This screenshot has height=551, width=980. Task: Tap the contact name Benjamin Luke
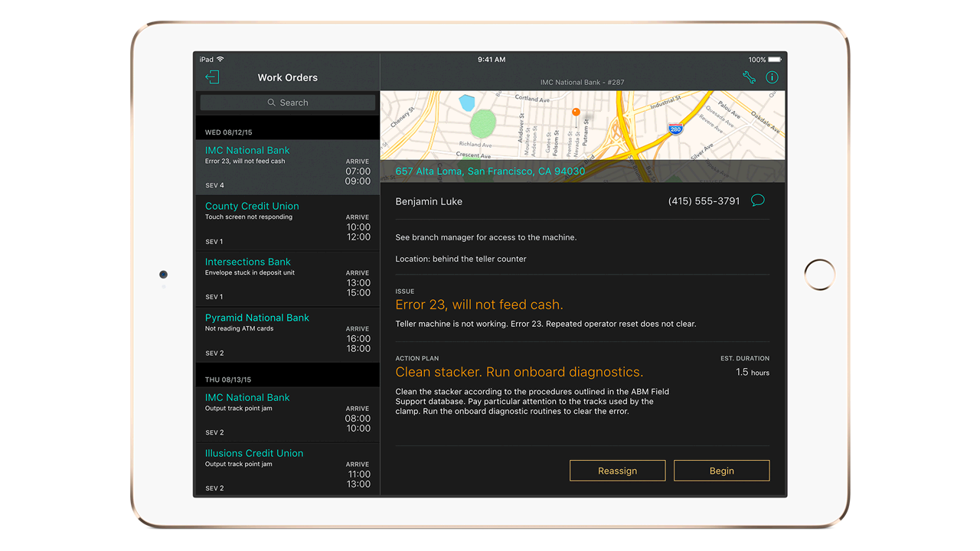(x=429, y=201)
